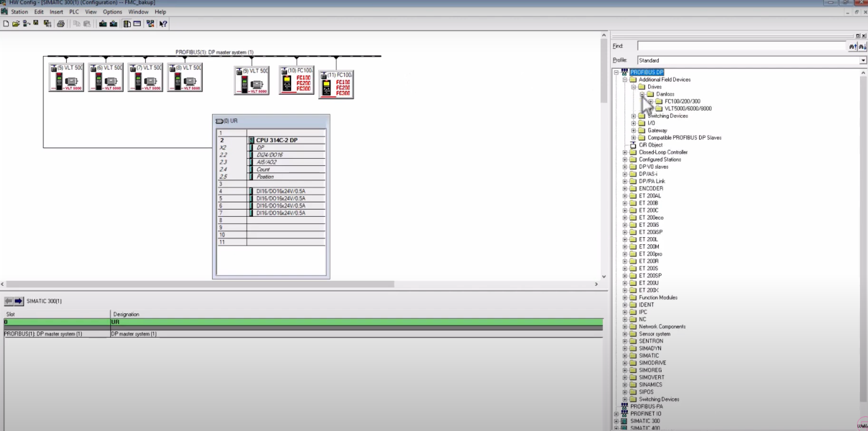Select the VLT5000/6000/8000 folder
This screenshot has height=431, width=868.
click(688, 109)
